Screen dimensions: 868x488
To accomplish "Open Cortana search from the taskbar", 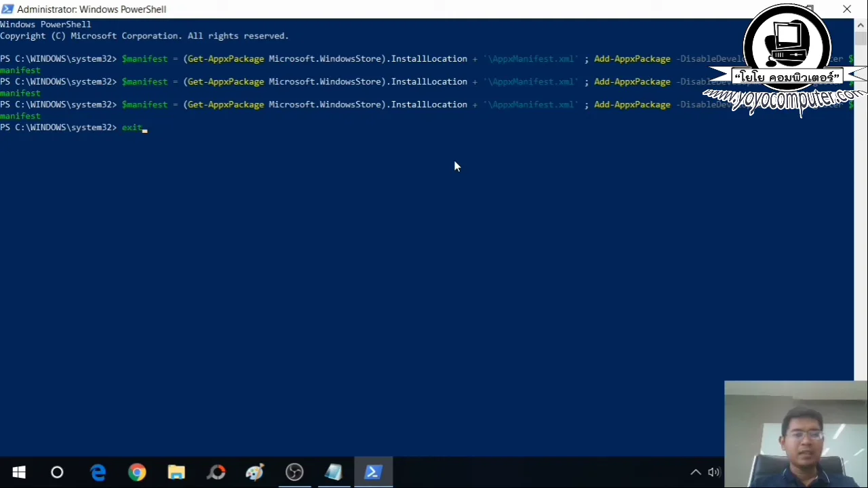I will [x=57, y=472].
